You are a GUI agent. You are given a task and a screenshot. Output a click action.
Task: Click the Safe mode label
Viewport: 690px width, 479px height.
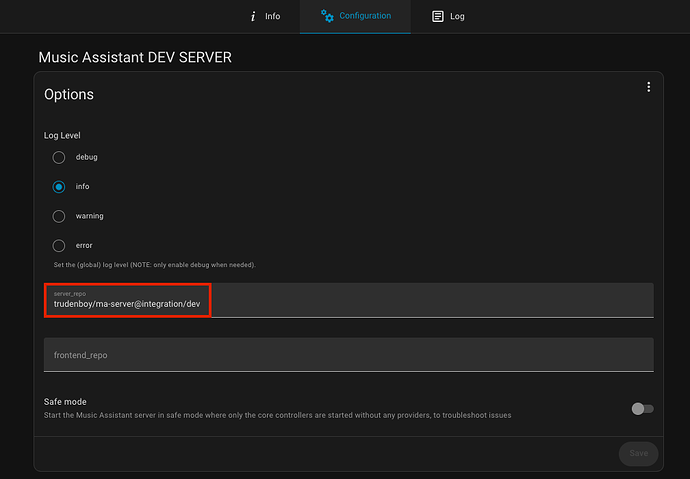click(x=65, y=402)
